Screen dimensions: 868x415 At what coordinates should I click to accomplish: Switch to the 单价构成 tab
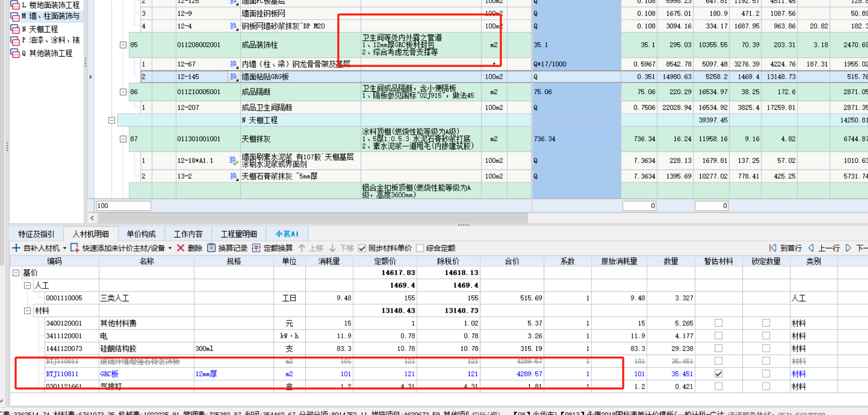click(141, 234)
